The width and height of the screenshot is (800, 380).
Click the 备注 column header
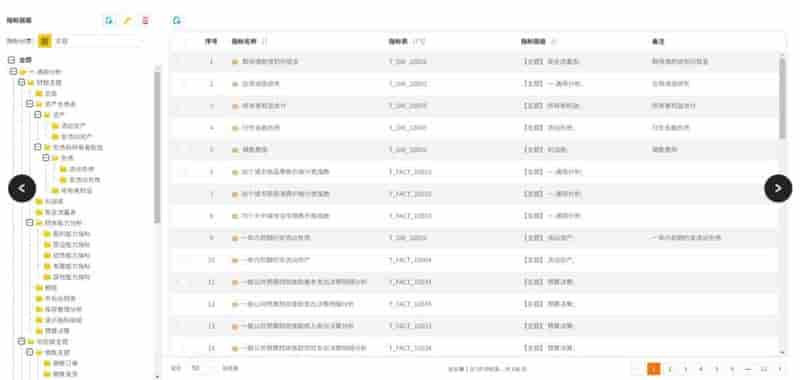pyautogui.click(x=658, y=41)
